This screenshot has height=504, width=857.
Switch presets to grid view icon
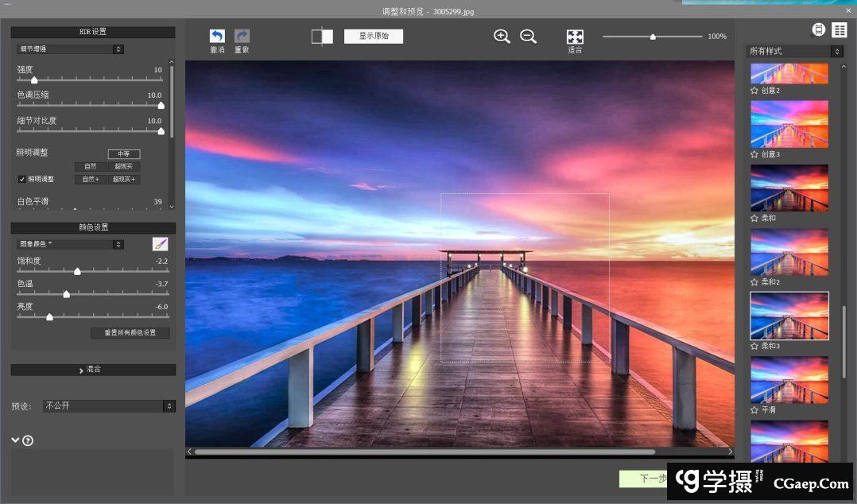point(840,30)
